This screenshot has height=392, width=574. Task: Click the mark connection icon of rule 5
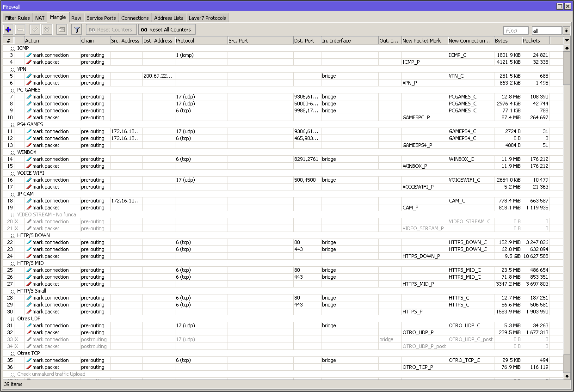pyautogui.click(x=29, y=76)
